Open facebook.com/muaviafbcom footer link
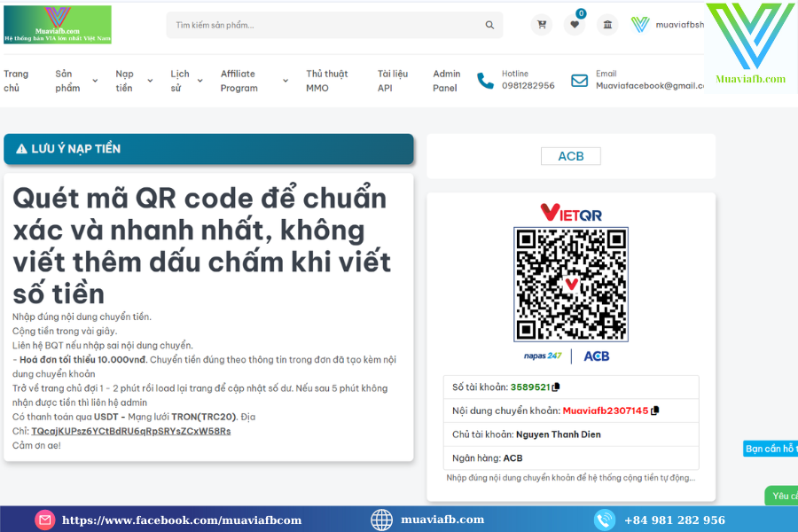Viewport: 798px width, 532px height. point(182,520)
